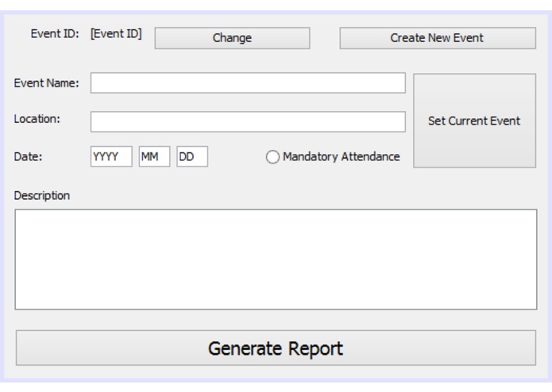
Task: Click the 'Event ID:' label
Action: [55, 34]
